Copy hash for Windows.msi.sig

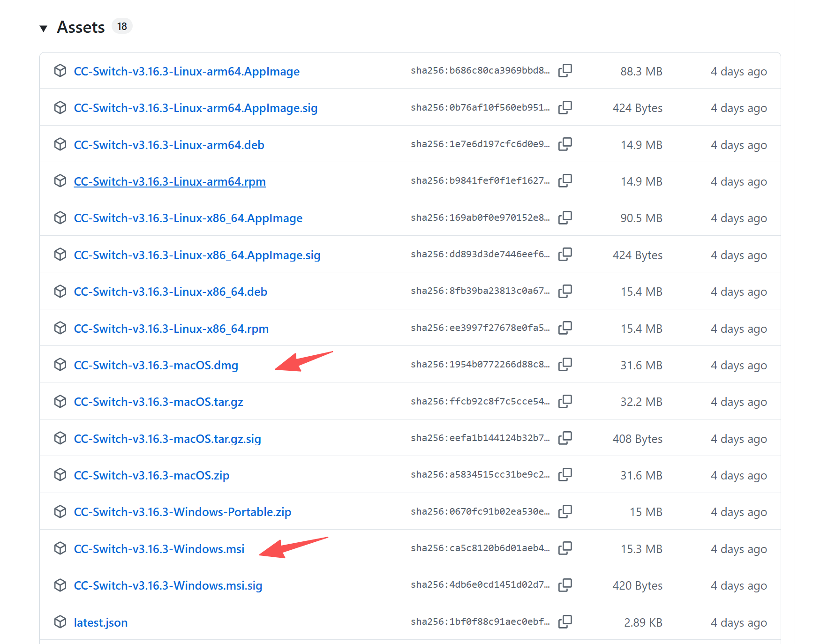[x=565, y=585]
